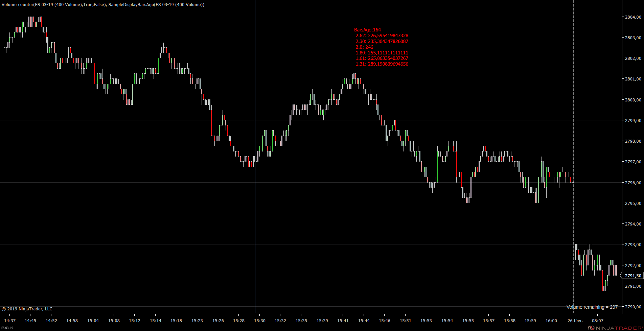This screenshot has height=331, width=644.
Task: Click the 15:23 time axis label
Action: [197, 321]
